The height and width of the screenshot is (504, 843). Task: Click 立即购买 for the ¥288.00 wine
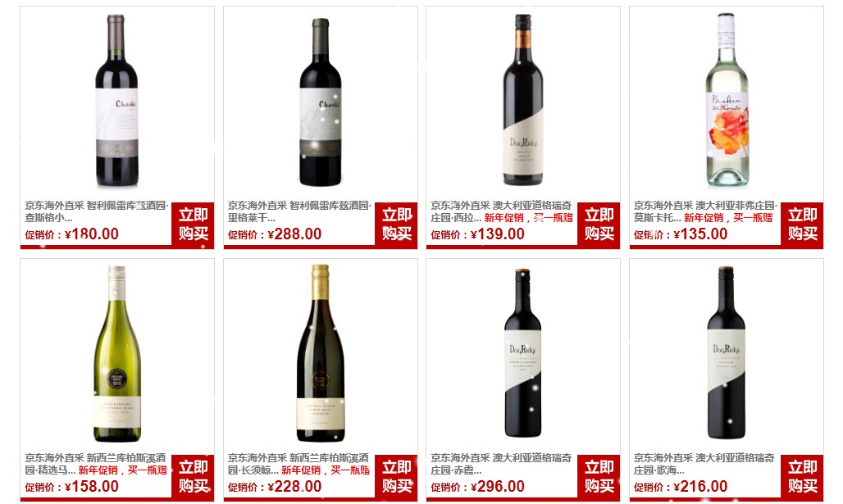point(396,225)
